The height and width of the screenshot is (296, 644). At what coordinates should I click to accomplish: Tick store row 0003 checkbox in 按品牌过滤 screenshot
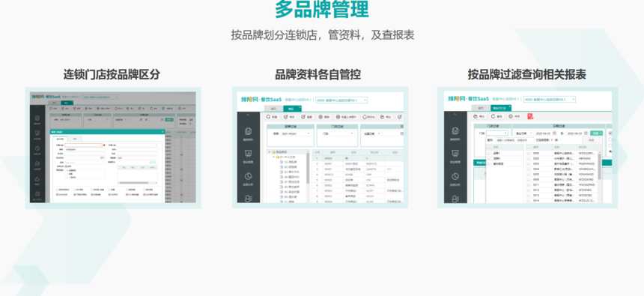tap(529, 163)
